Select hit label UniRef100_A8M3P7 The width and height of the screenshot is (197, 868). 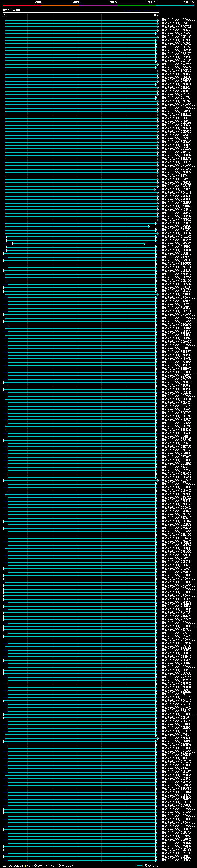[x=176, y=600]
